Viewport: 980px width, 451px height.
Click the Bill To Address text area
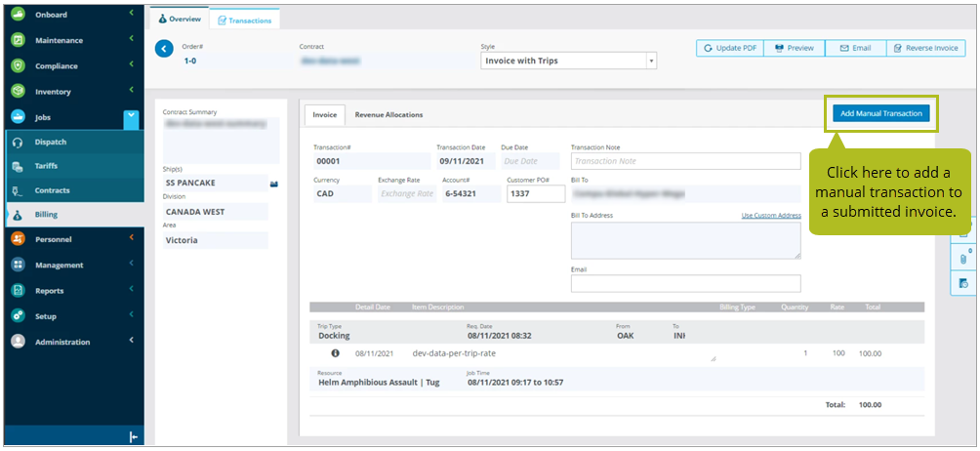pyautogui.click(x=685, y=240)
